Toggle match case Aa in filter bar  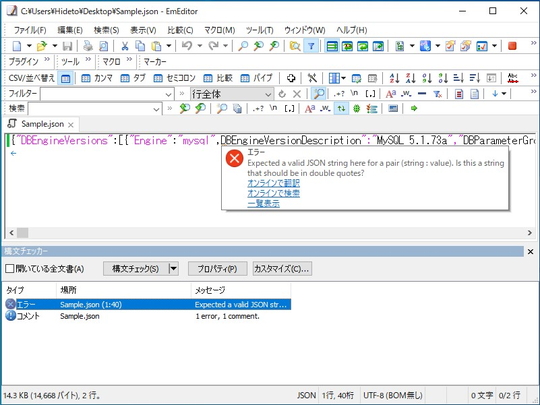point(391,94)
